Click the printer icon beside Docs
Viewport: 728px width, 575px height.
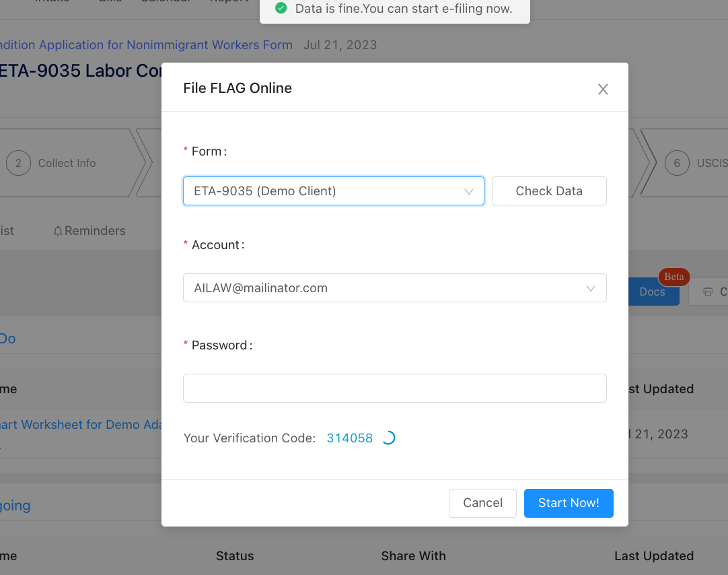point(708,292)
